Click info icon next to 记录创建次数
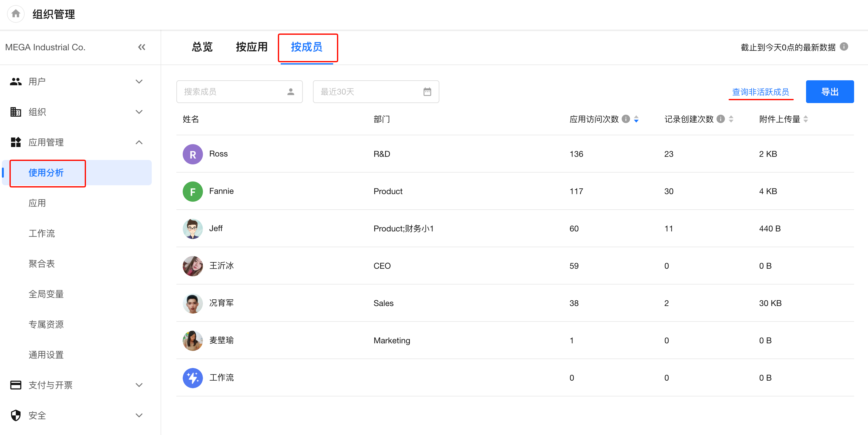The height and width of the screenshot is (435, 868). point(720,119)
